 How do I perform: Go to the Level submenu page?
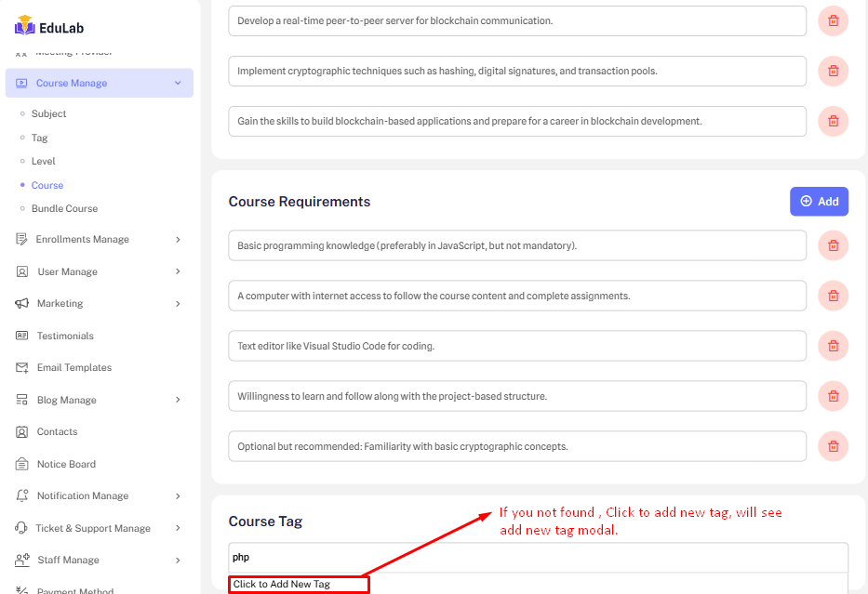pos(43,161)
